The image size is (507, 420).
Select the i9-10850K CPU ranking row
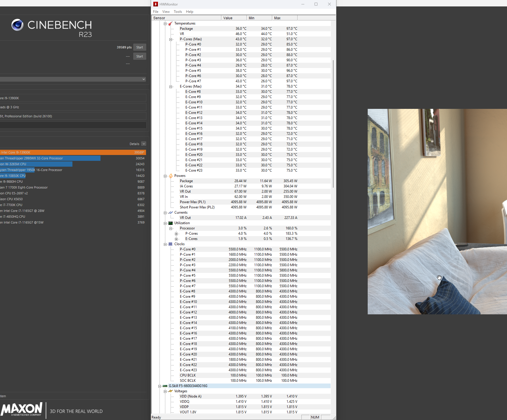point(73,176)
